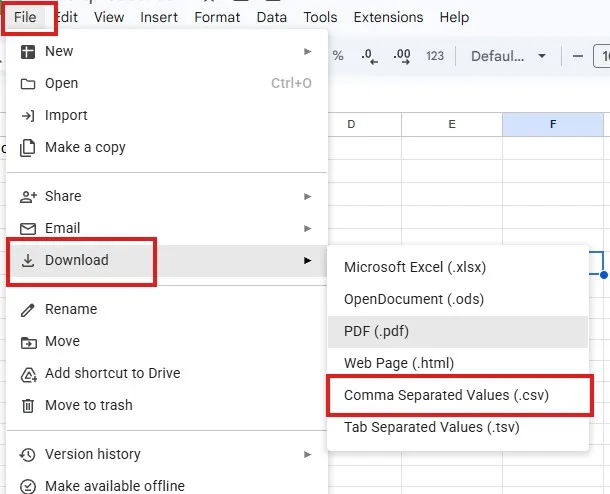Download as Comma Separated Values (.csv)
610x494 pixels.
[x=458, y=395]
